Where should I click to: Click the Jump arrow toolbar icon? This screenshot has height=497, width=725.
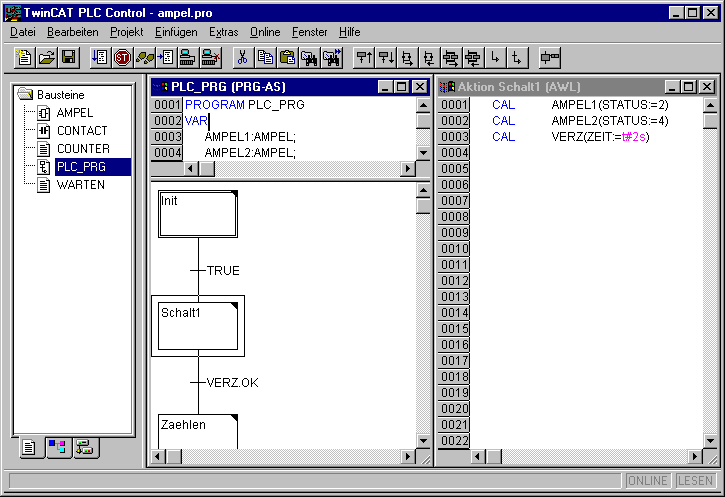495,58
